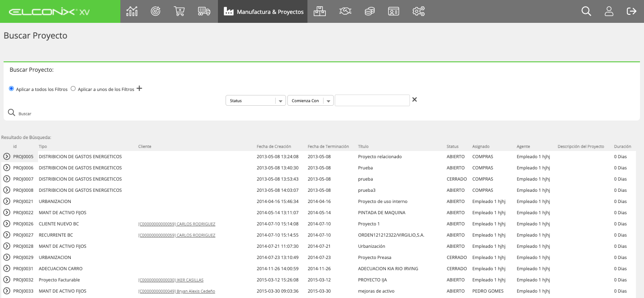The width and height of the screenshot is (644, 298).
Task: Open the shopping cart module
Action: (x=179, y=11)
